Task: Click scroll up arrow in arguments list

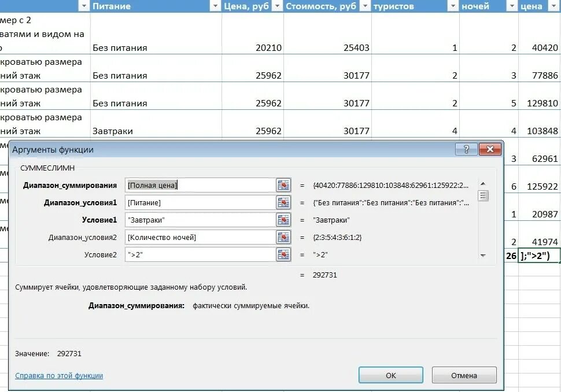Action: [x=483, y=183]
